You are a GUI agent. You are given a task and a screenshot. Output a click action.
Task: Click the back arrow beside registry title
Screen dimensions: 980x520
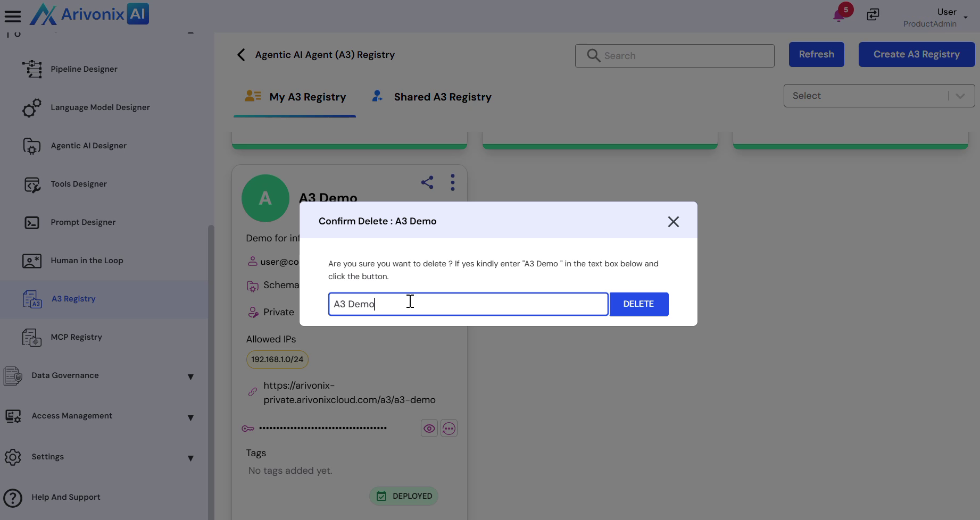pos(241,55)
